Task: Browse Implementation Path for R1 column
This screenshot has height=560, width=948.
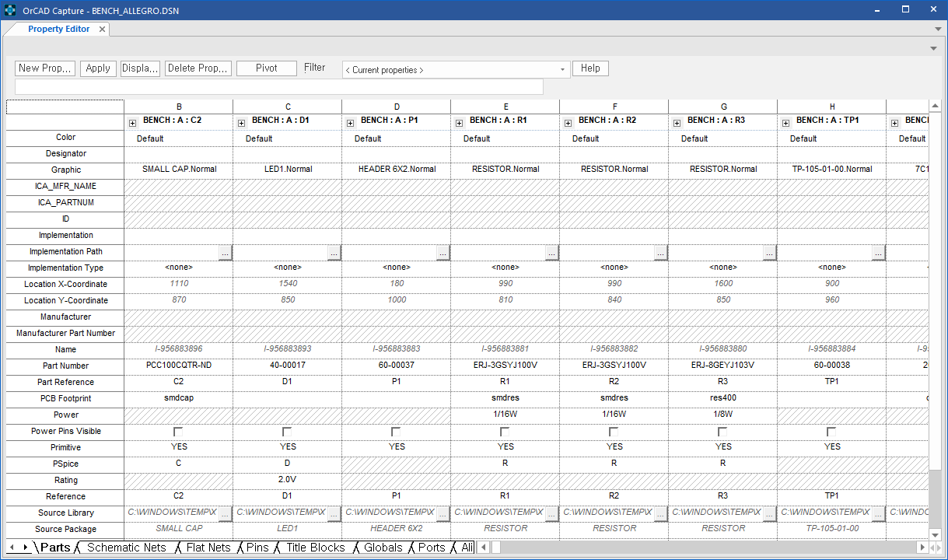Action: coord(552,253)
